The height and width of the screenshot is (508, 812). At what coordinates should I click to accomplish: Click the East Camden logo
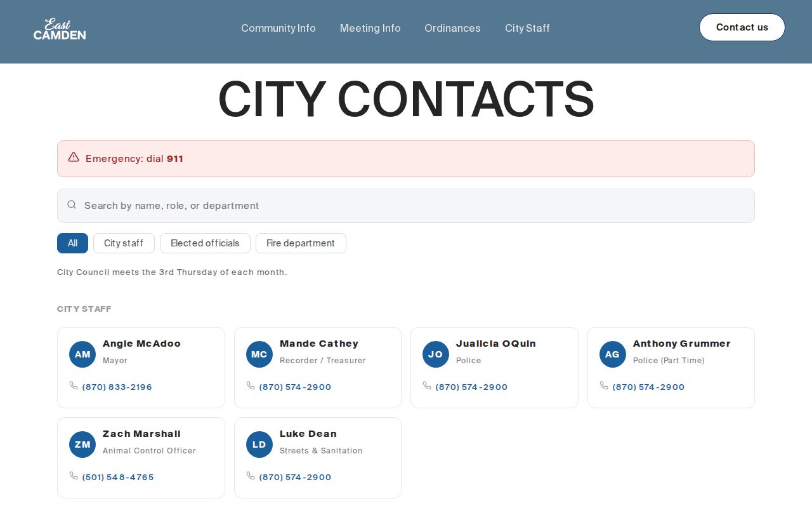(60, 29)
